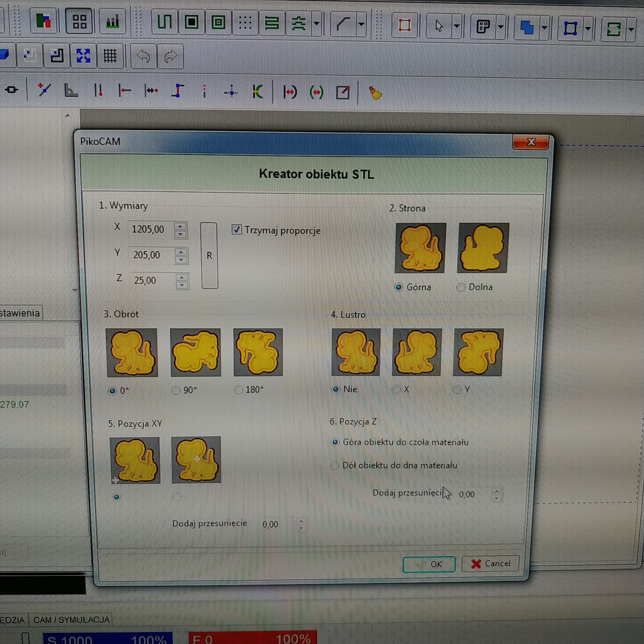Select the filled square pocket icon
The width and height of the screenshot is (644, 644).
[x=192, y=22]
